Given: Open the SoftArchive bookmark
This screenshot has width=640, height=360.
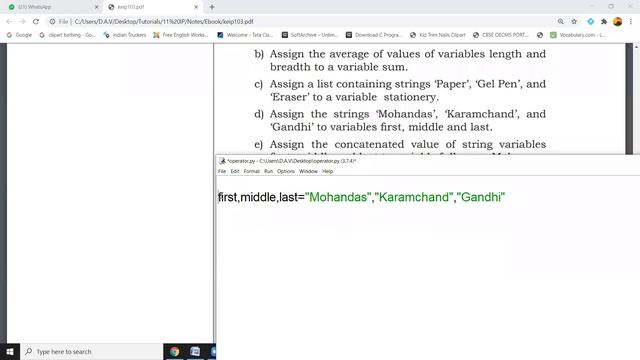Looking at the screenshot, I should [x=310, y=35].
